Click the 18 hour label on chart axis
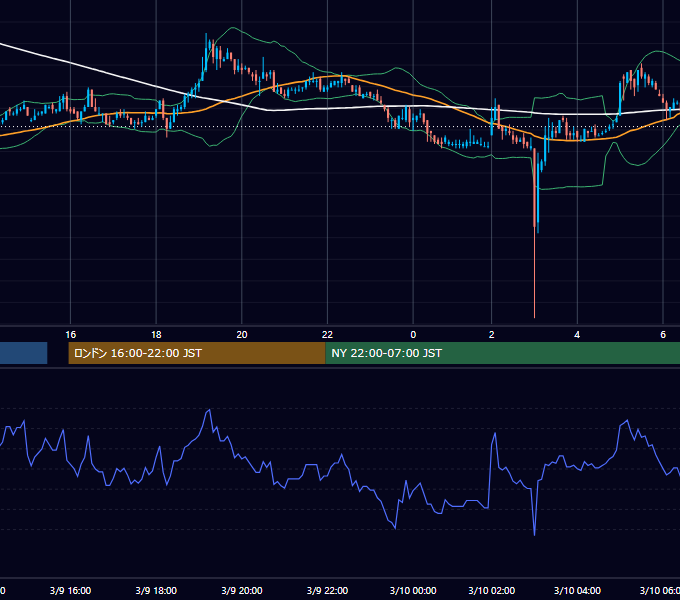The height and width of the screenshot is (600, 680). tap(156, 335)
